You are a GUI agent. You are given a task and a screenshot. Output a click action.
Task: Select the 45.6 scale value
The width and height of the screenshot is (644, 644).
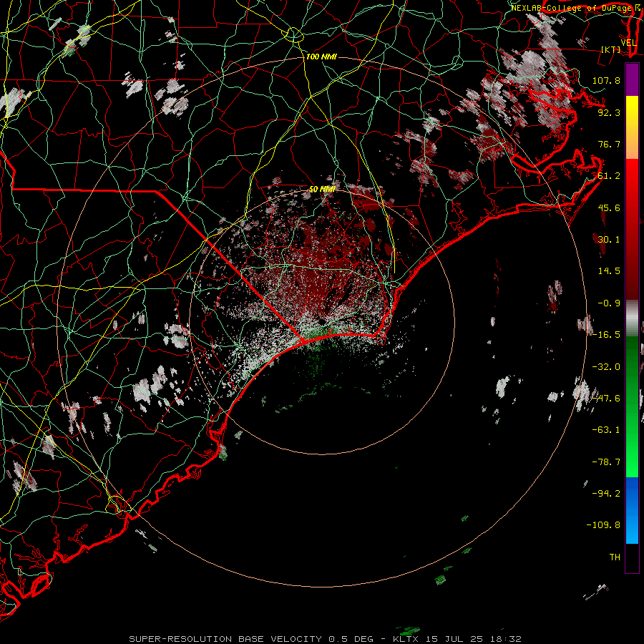pos(609,208)
